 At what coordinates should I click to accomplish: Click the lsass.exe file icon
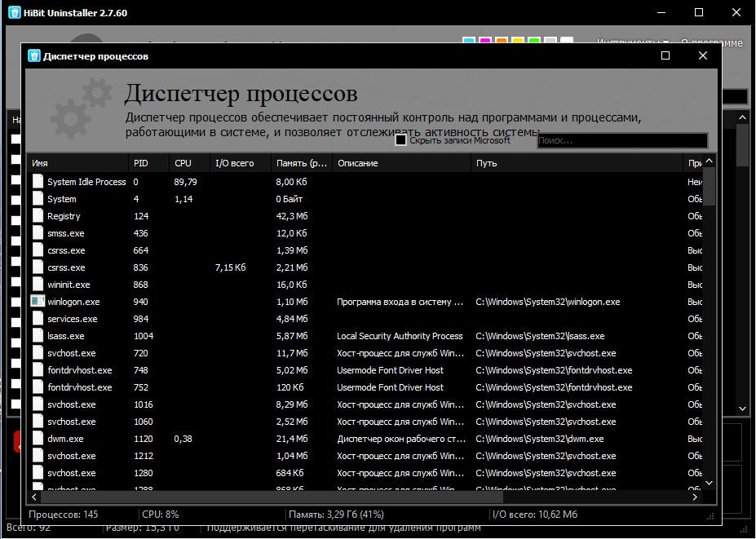click(x=38, y=336)
